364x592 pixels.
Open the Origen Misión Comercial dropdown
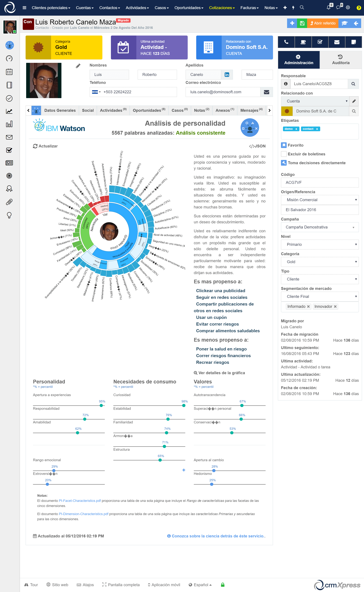pyautogui.click(x=320, y=200)
